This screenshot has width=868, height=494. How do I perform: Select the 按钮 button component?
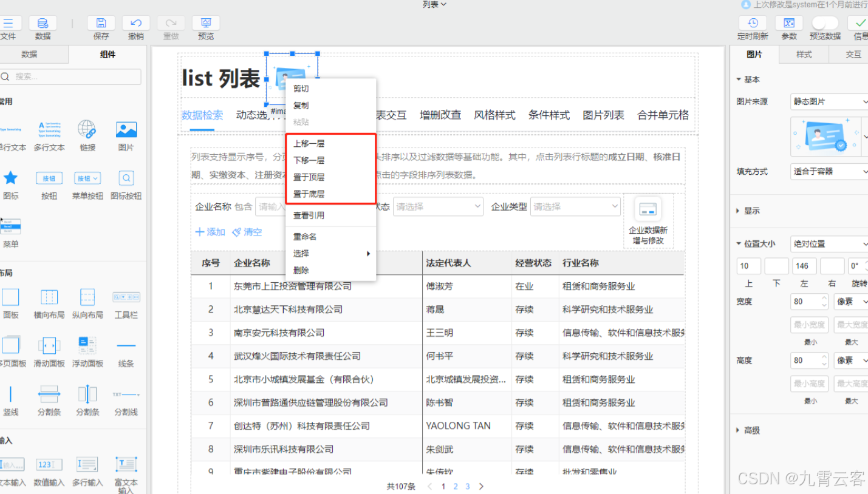49,184
